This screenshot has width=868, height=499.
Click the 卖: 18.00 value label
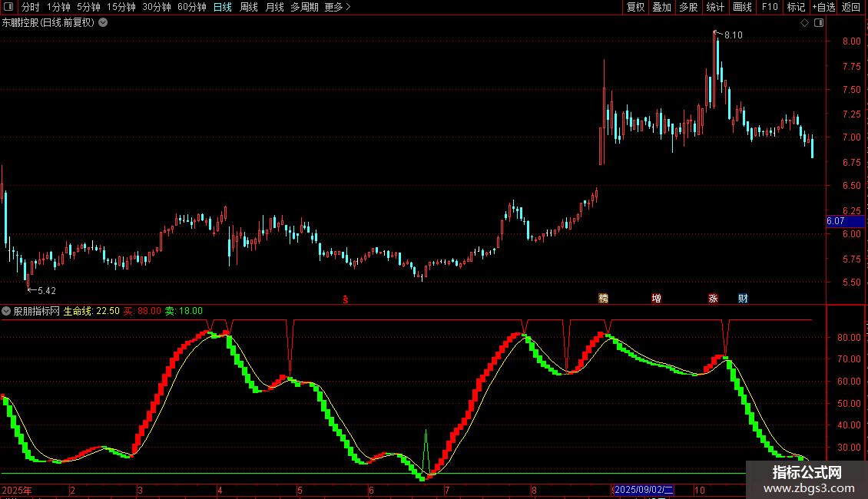click(x=184, y=311)
